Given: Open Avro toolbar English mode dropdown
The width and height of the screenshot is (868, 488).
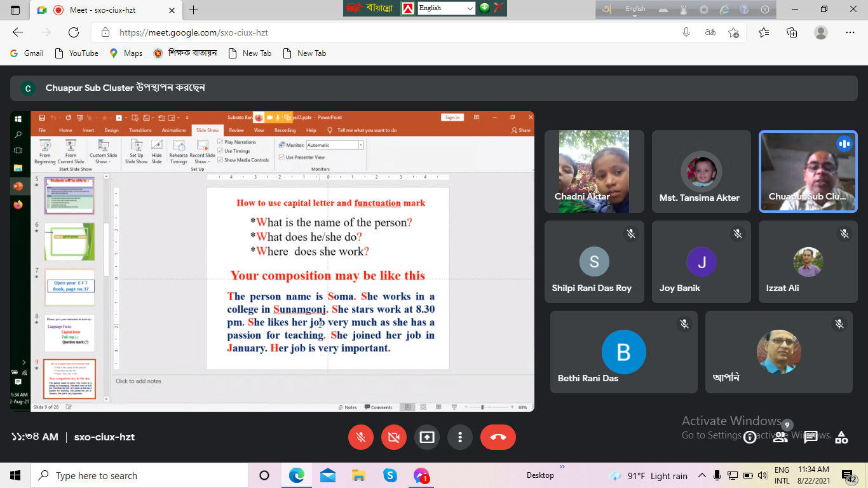Looking at the screenshot, I should click(635, 9).
